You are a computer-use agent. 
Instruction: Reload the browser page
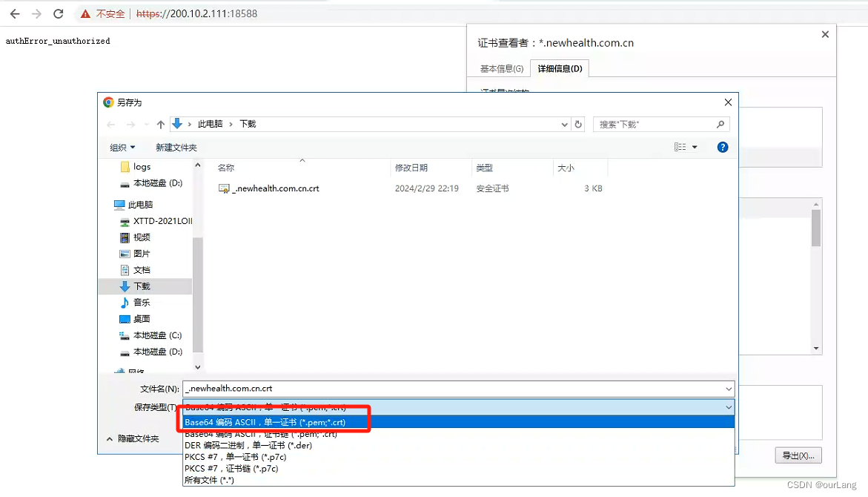pos(58,14)
